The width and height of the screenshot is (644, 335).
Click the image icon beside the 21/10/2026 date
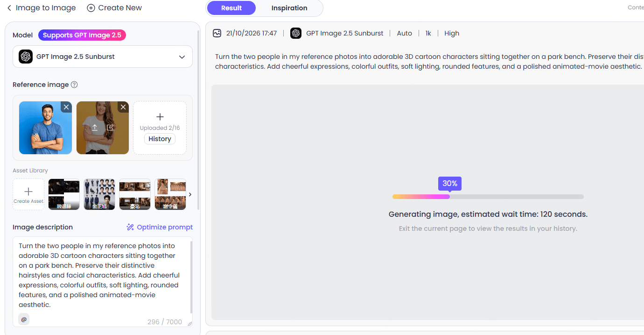click(x=217, y=33)
